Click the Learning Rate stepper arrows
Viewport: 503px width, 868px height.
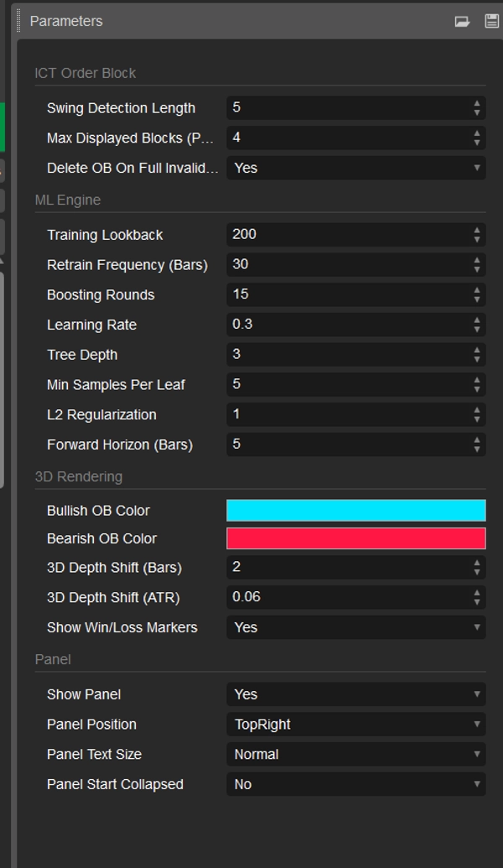[x=477, y=325]
